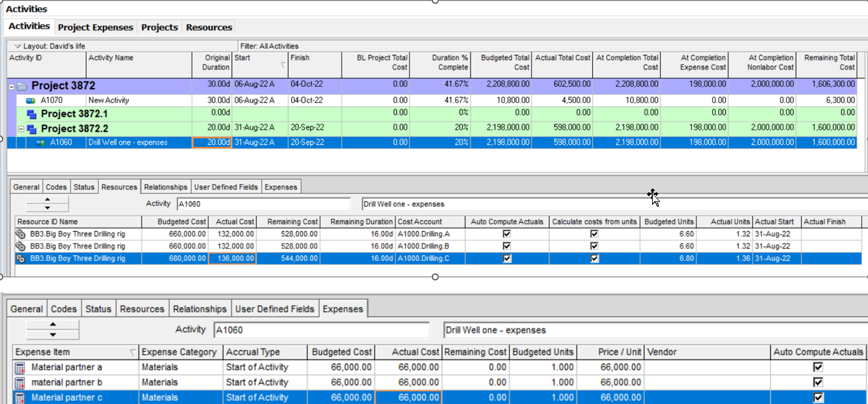This screenshot has height=404, width=868.
Task: Open the Layout: David's life options dropdown
Action: (17, 46)
